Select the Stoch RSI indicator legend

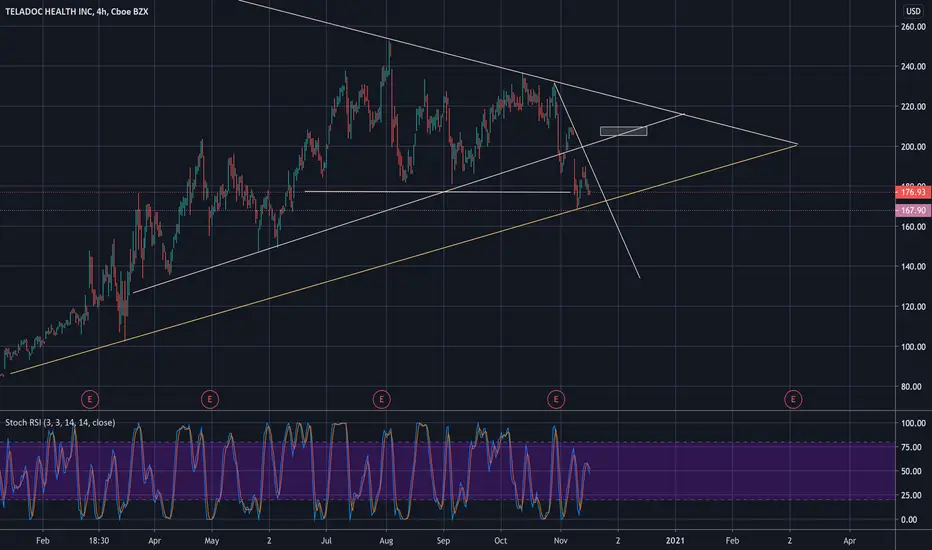tap(60, 423)
